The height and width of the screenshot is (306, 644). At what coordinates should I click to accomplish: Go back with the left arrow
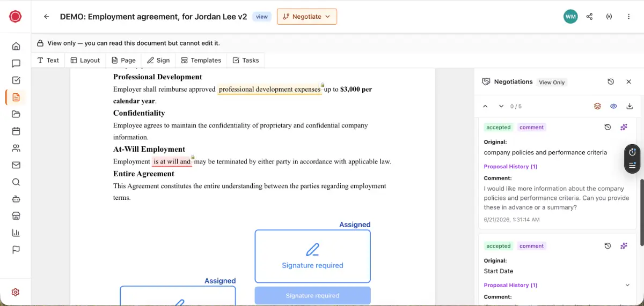[x=47, y=17]
